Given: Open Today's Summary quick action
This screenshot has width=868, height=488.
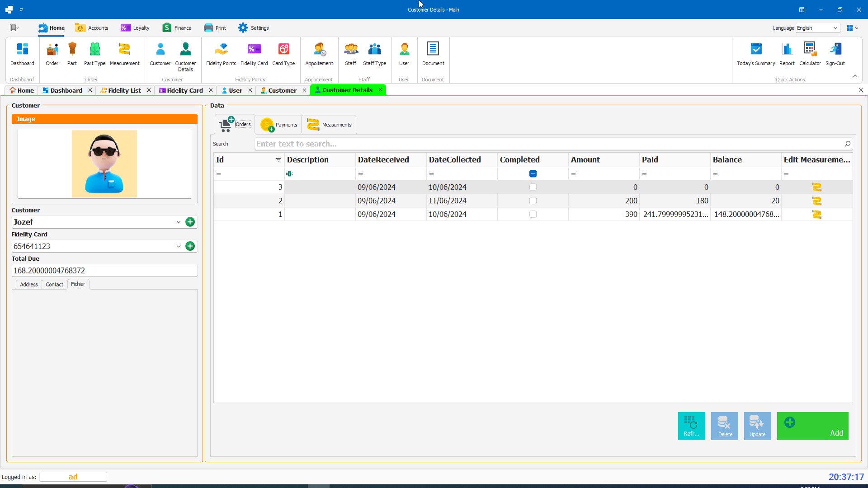Looking at the screenshot, I should click(x=755, y=54).
